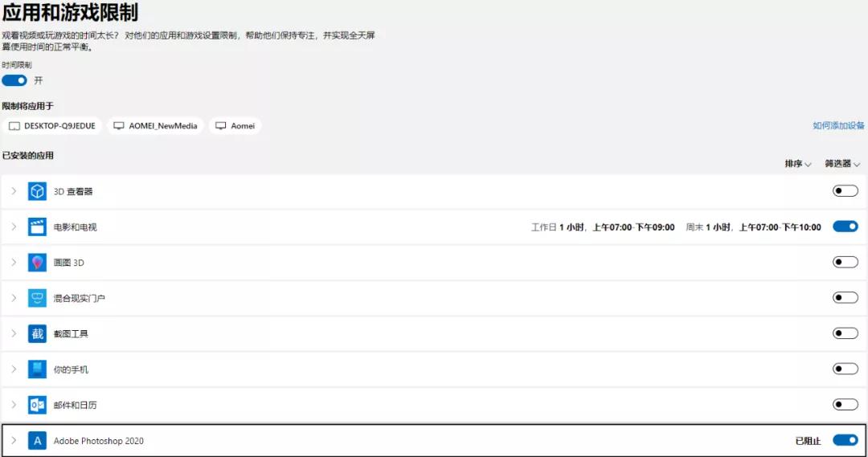Turn off block toggle for Adobe Photoshop 2020
The width and height of the screenshot is (868, 457).
click(x=845, y=440)
